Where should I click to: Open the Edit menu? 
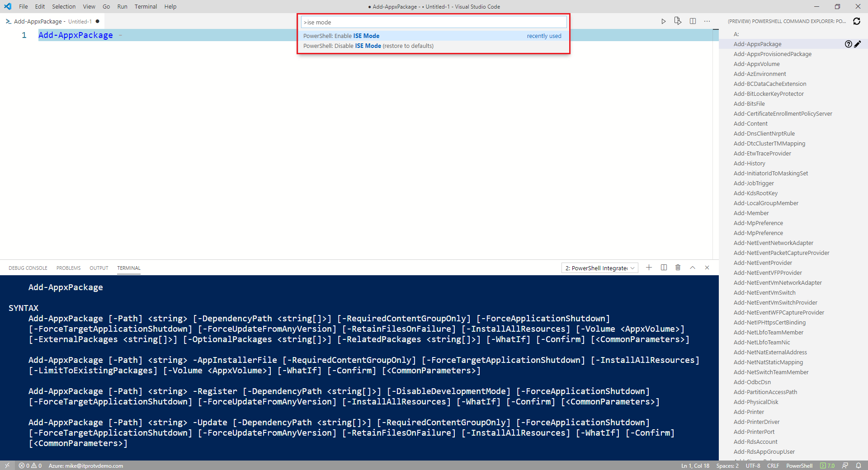[x=40, y=6]
